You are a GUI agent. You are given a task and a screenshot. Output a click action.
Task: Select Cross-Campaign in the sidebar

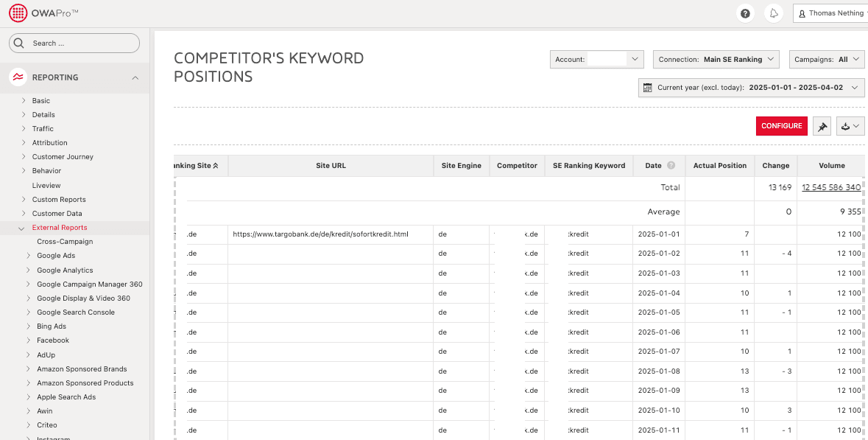pyautogui.click(x=65, y=242)
